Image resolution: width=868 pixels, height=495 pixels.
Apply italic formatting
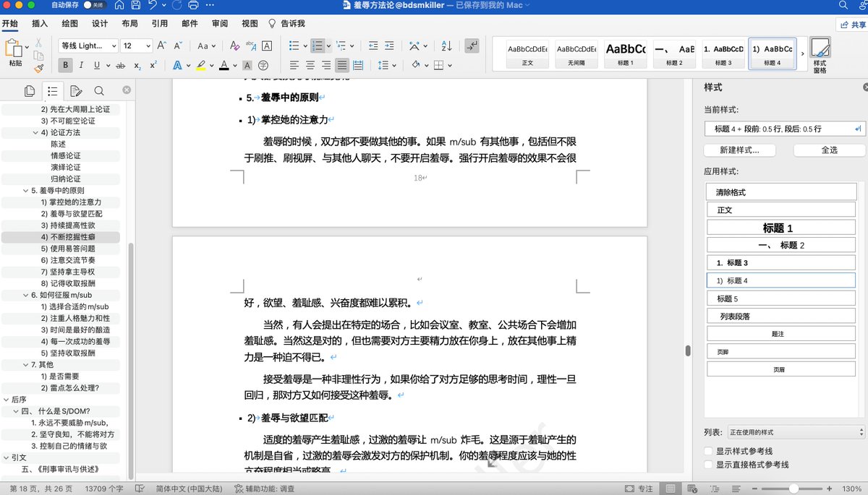[81, 65]
